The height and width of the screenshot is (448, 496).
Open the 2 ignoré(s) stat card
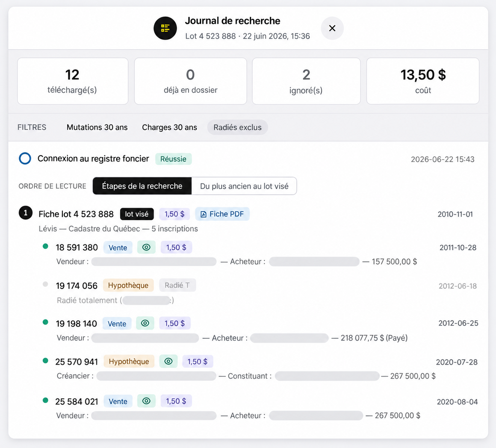click(x=306, y=81)
